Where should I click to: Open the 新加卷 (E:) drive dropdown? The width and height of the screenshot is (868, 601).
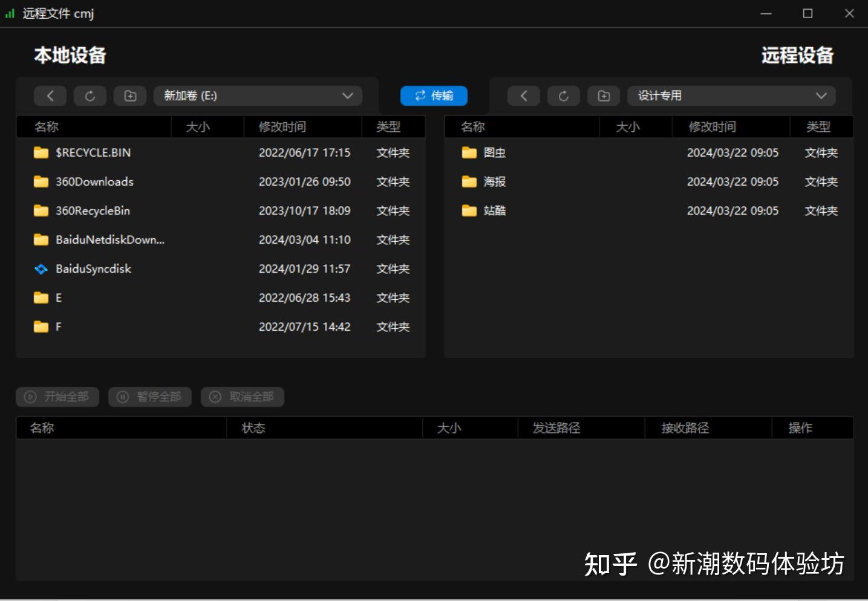tap(258, 96)
